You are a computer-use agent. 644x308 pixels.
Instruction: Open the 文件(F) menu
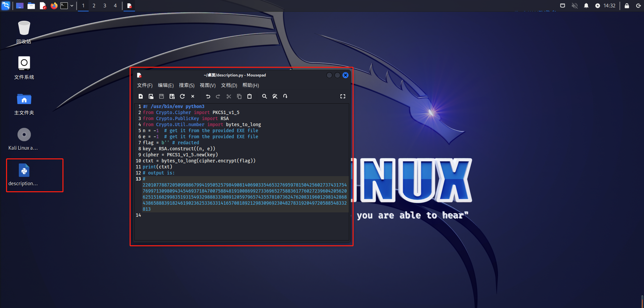(145, 85)
